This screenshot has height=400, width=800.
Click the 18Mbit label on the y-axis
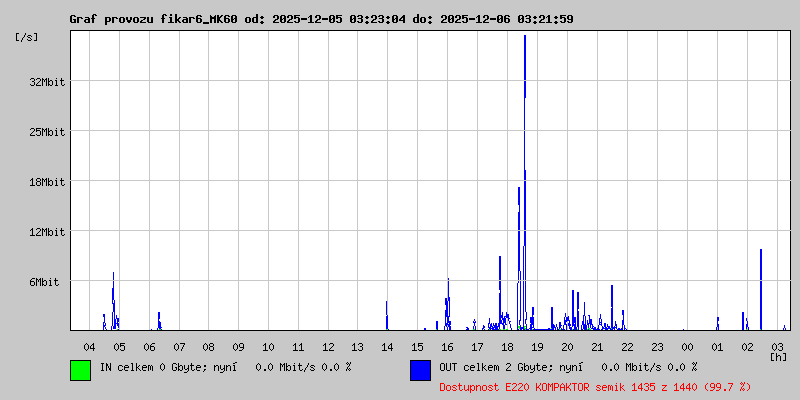coord(47,182)
